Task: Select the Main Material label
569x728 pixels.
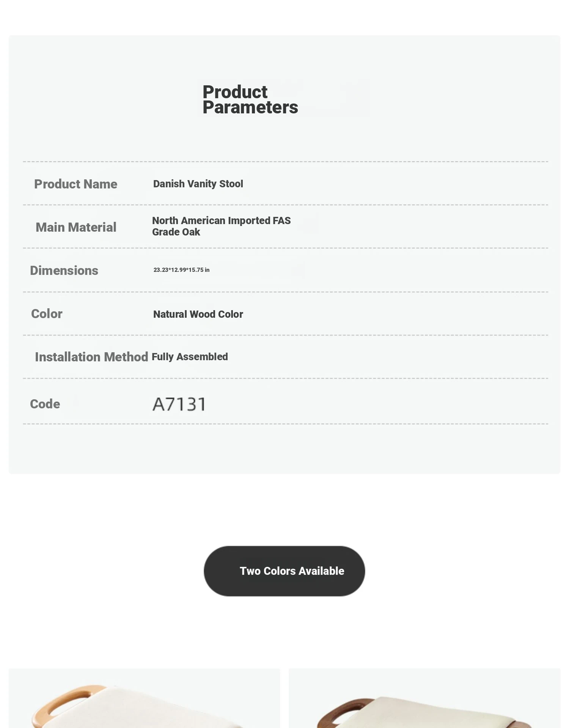Action: pyautogui.click(x=76, y=227)
